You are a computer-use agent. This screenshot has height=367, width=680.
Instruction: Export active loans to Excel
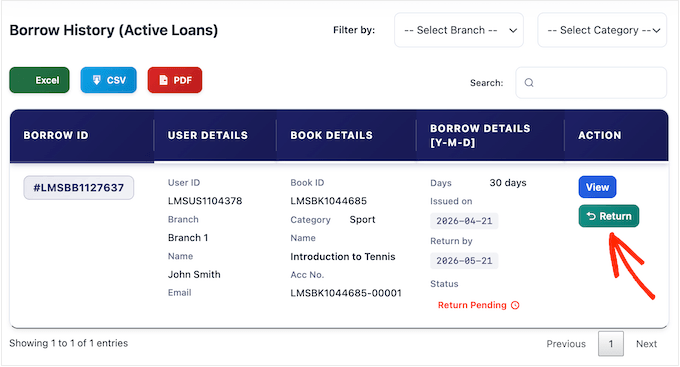click(x=39, y=80)
